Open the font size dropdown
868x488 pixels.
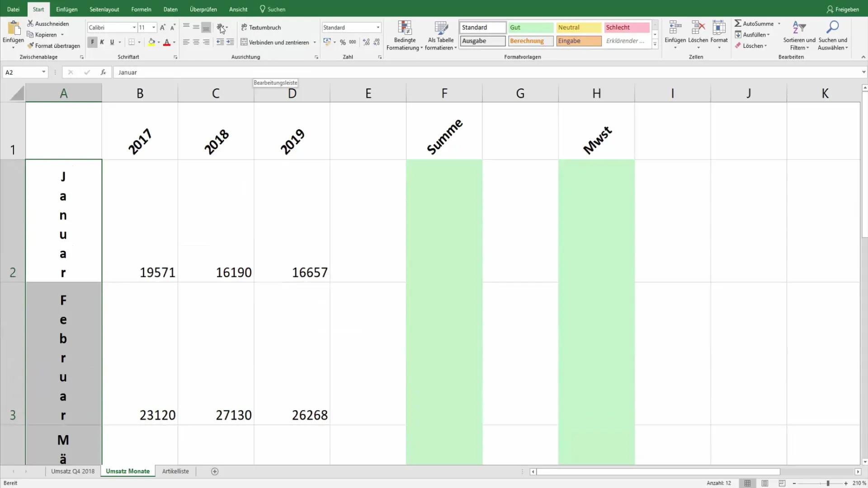(x=154, y=28)
